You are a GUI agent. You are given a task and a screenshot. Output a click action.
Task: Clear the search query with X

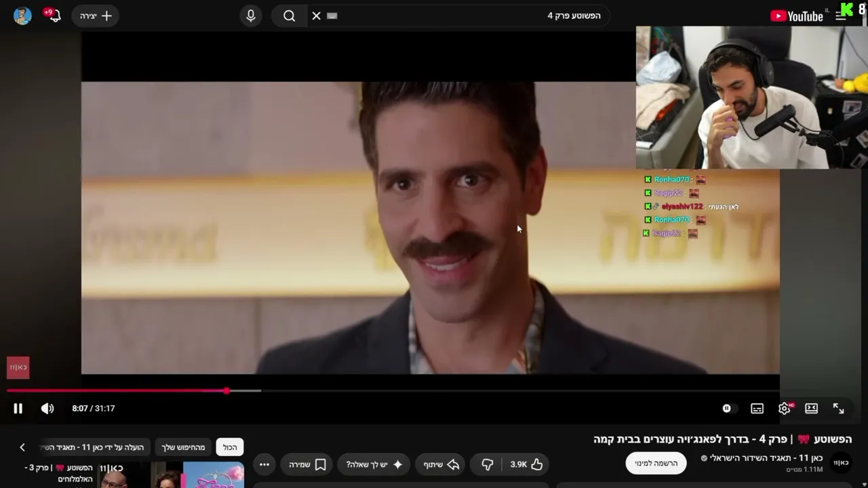pos(316,16)
